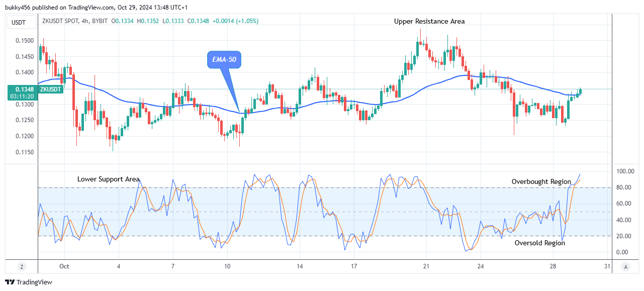Click the countdown timer 03:11:20
The image size is (644, 291).
click(22, 96)
